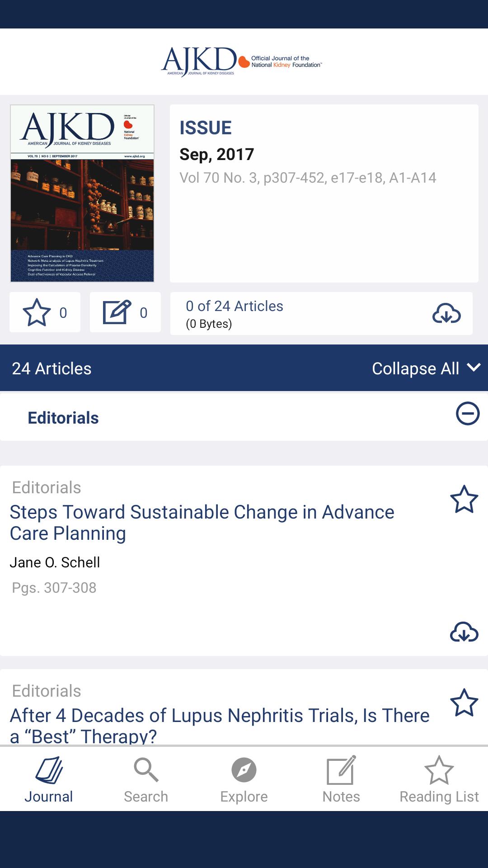Open the Explore compass tab
488x868 pixels.
(244, 781)
